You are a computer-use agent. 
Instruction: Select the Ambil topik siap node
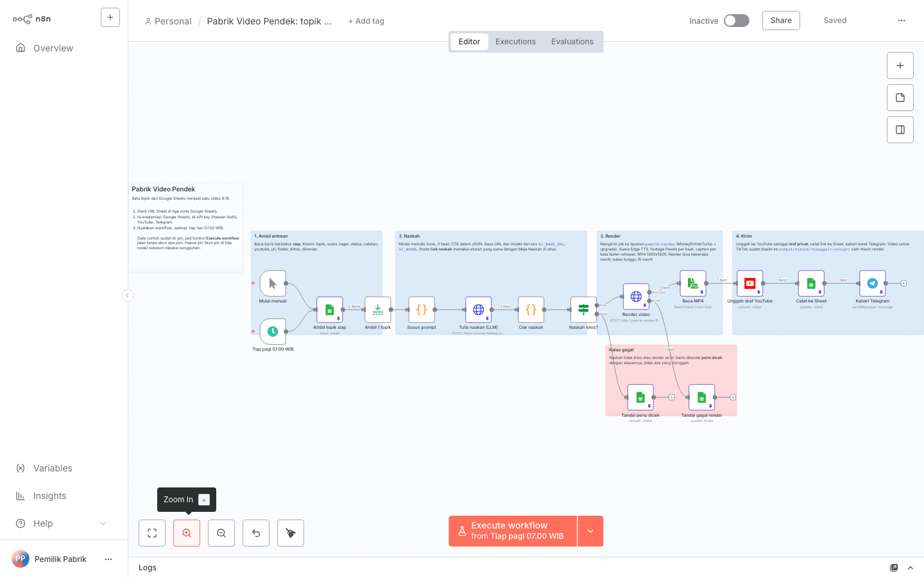pyautogui.click(x=330, y=310)
